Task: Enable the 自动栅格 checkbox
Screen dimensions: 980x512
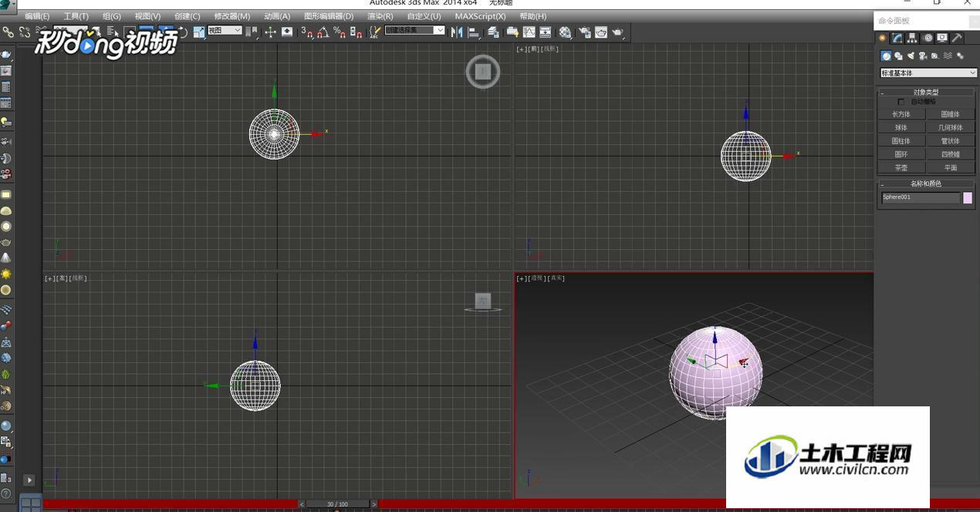Action: (901, 102)
